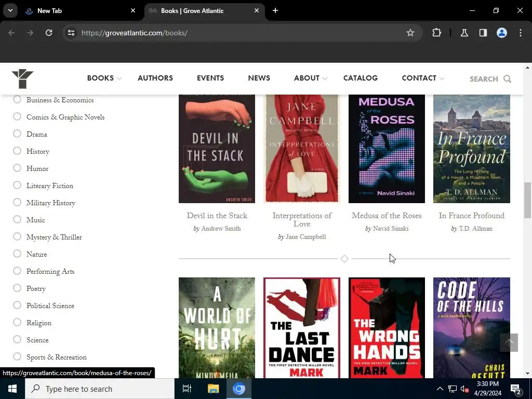This screenshot has height=399, width=532.
Task: Show hidden system tray icons
Action: coord(440,389)
